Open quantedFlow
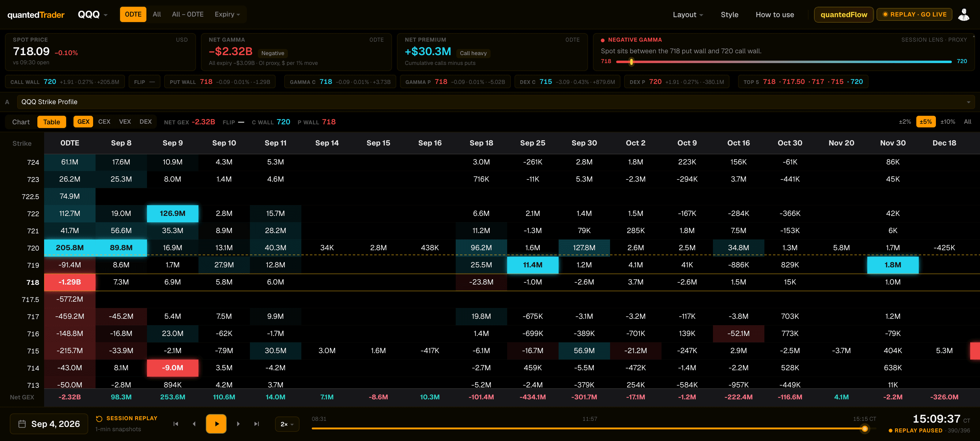The image size is (980, 441). [844, 15]
